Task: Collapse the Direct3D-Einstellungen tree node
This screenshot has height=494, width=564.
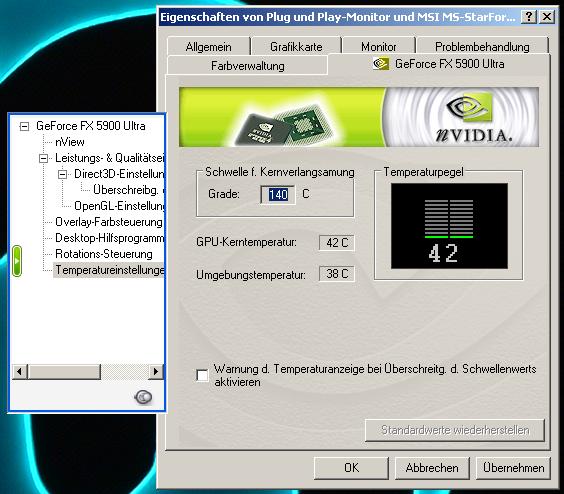Action: pos(62,175)
